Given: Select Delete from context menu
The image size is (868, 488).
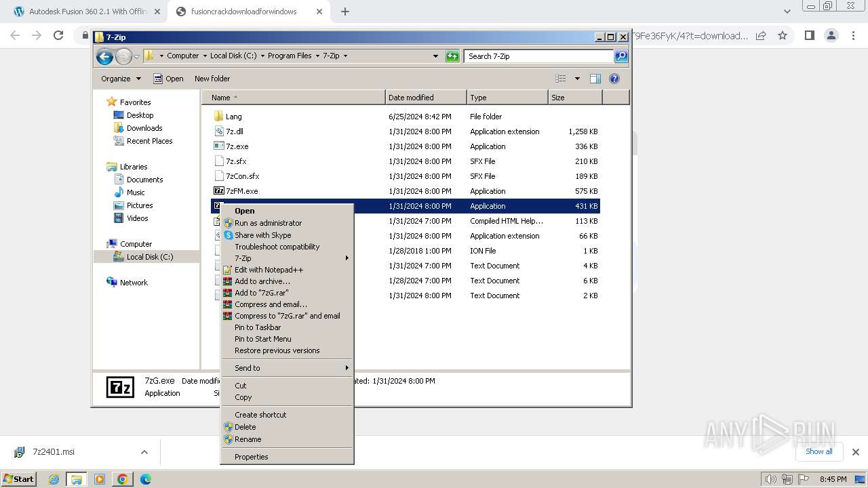Looking at the screenshot, I should point(288,427).
